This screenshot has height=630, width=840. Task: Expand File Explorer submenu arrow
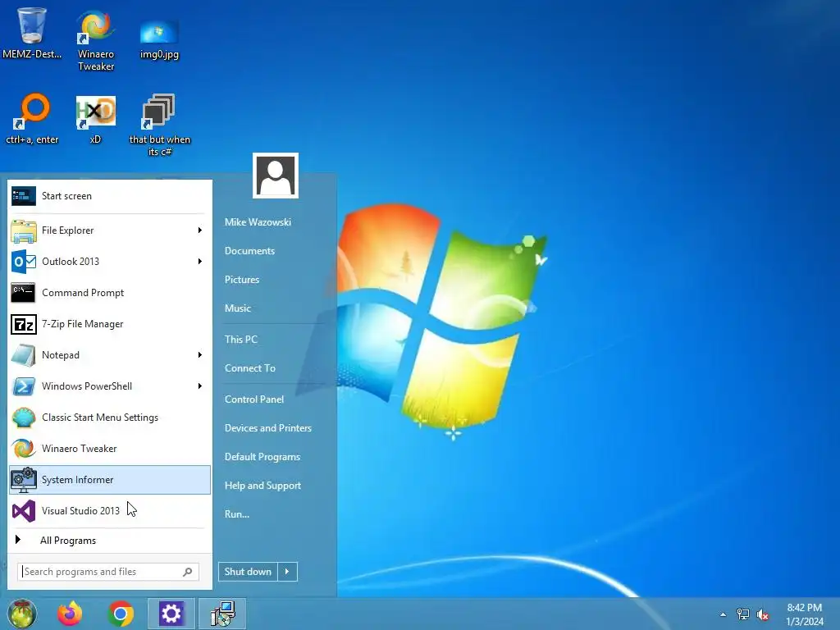pyautogui.click(x=200, y=231)
